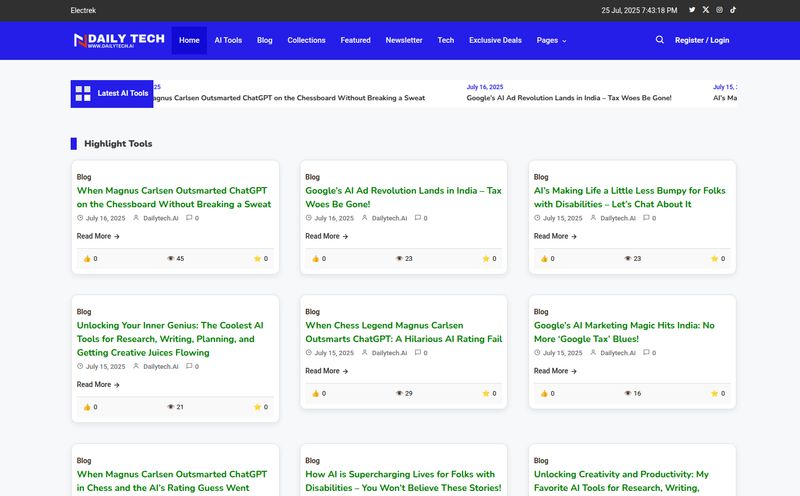
Task: Click ticker headline about Carlsen Outsmarted ChatGPT
Action: coord(289,98)
